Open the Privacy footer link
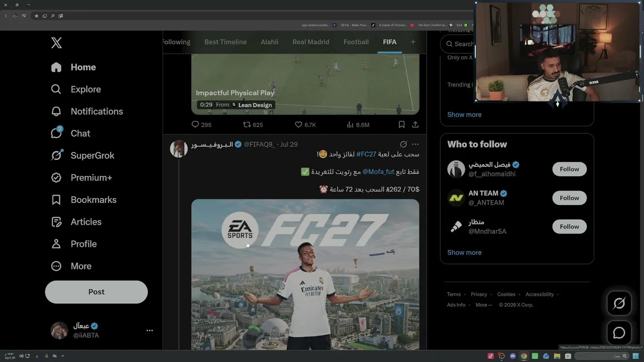The width and height of the screenshot is (644, 362). coord(479,295)
